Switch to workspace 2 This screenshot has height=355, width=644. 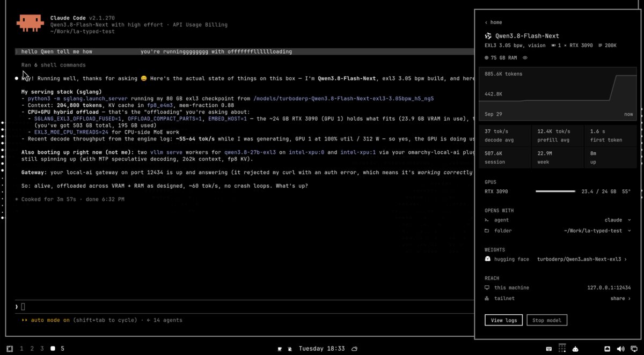[32, 349]
